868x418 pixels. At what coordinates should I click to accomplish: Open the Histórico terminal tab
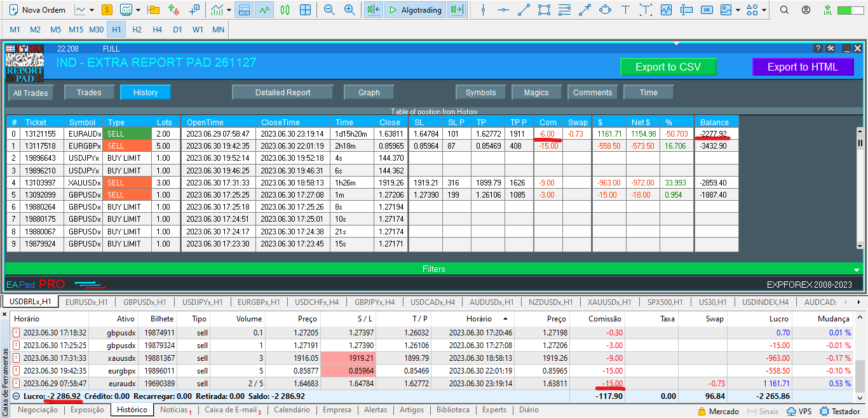132,410
